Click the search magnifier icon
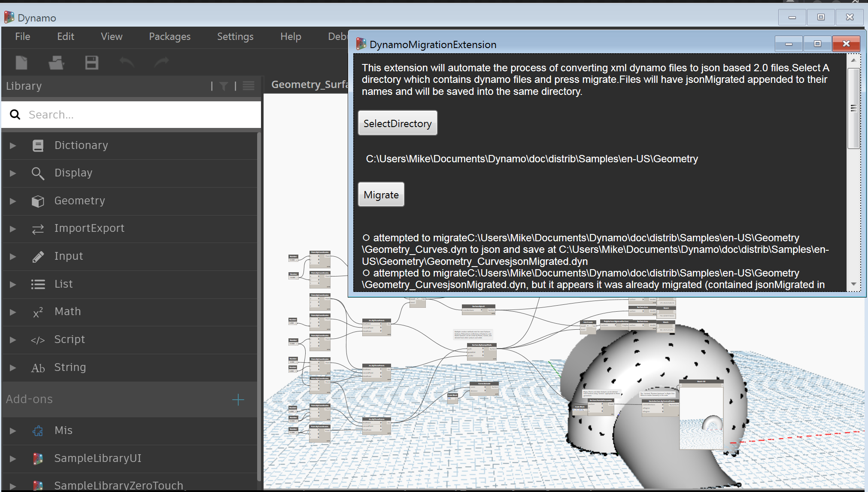Screen dimensions: 868x492 pos(15,114)
